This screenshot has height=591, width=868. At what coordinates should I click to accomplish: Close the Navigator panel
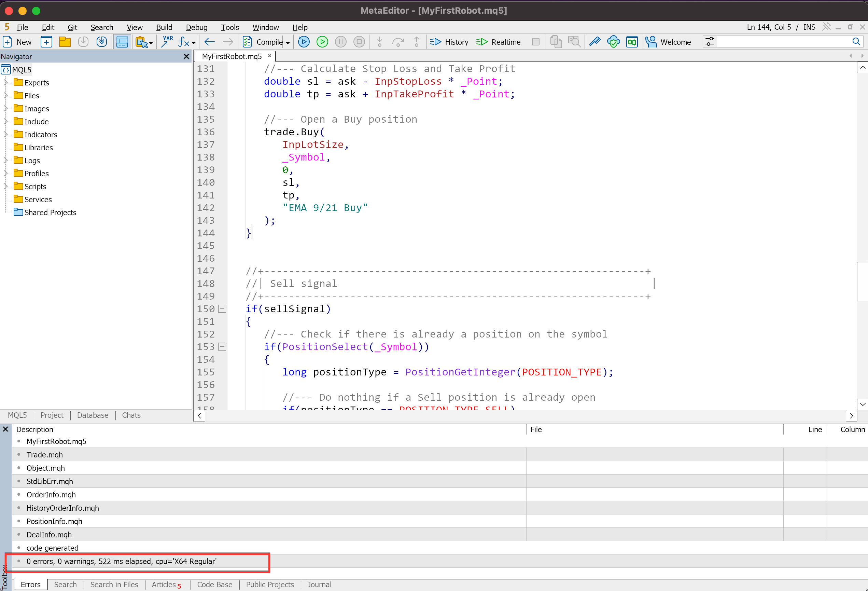click(186, 56)
